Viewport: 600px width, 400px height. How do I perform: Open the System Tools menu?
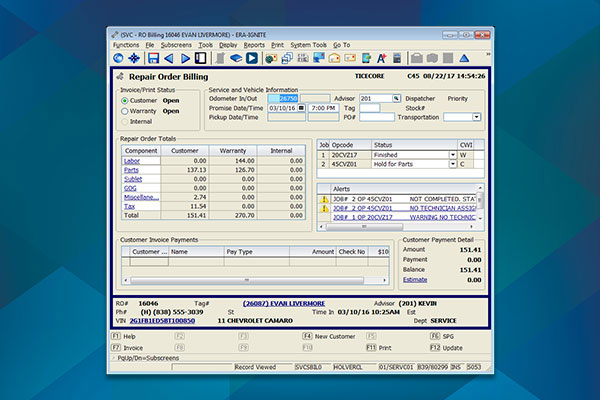point(308,45)
